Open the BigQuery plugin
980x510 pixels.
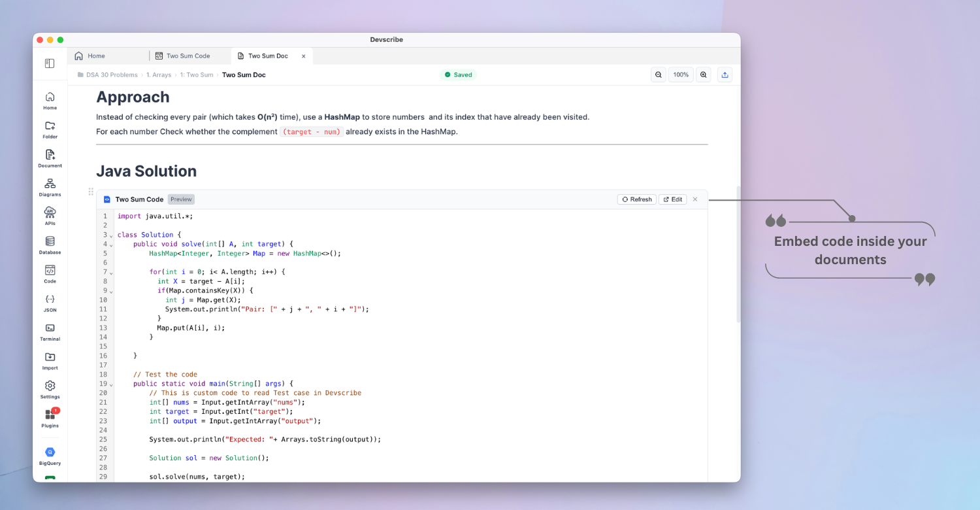coord(50,456)
